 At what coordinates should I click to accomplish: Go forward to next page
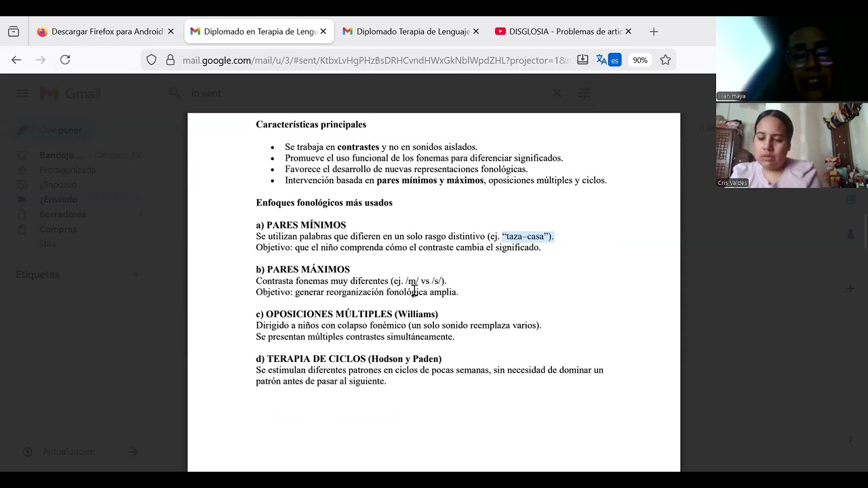click(41, 60)
